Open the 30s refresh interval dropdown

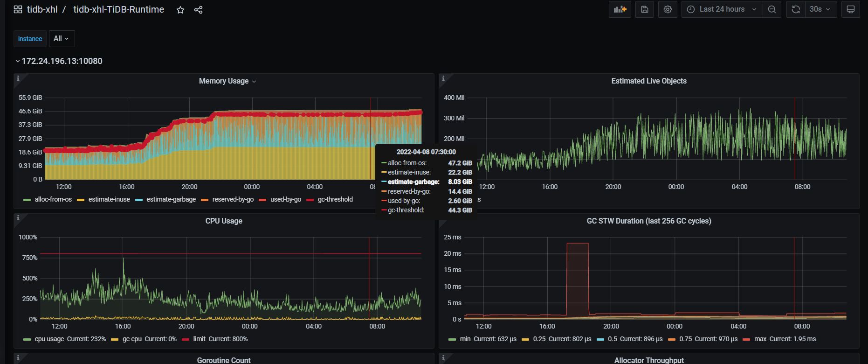pos(820,9)
